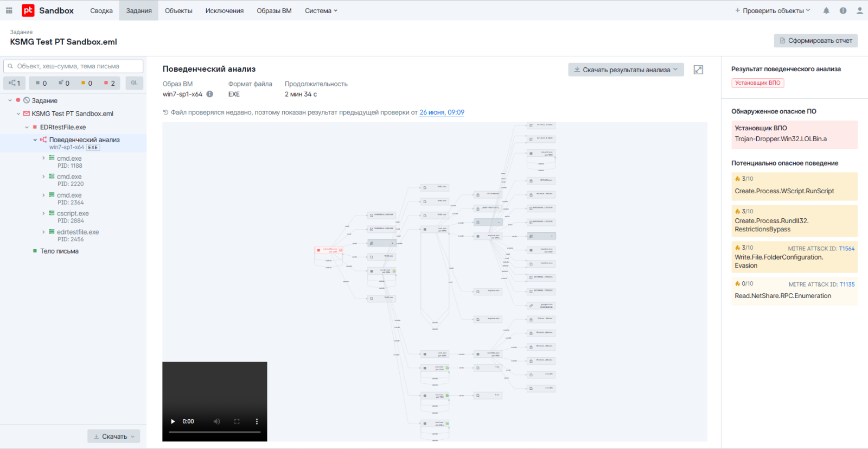Open MITRE technique T1135 link

click(847, 284)
